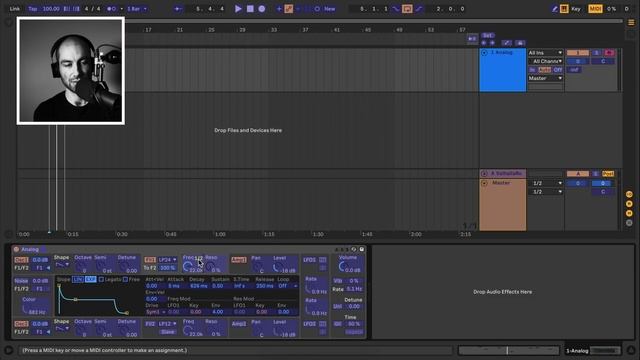Enable the Legato checkbox
This screenshot has width=640, height=360.
[102, 280]
